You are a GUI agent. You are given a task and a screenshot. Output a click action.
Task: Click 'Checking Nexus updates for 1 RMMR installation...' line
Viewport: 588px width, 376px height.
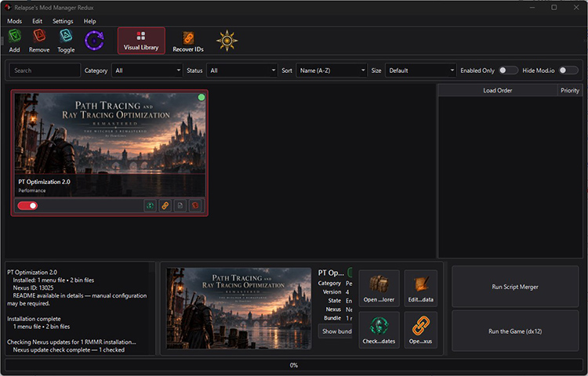(x=71, y=342)
